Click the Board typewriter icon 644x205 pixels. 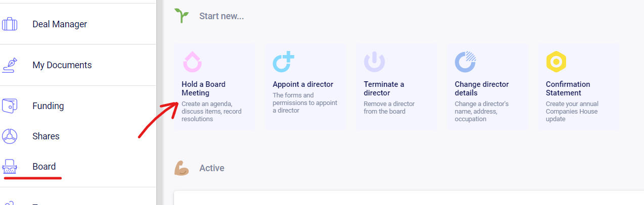(x=10, y=167)
